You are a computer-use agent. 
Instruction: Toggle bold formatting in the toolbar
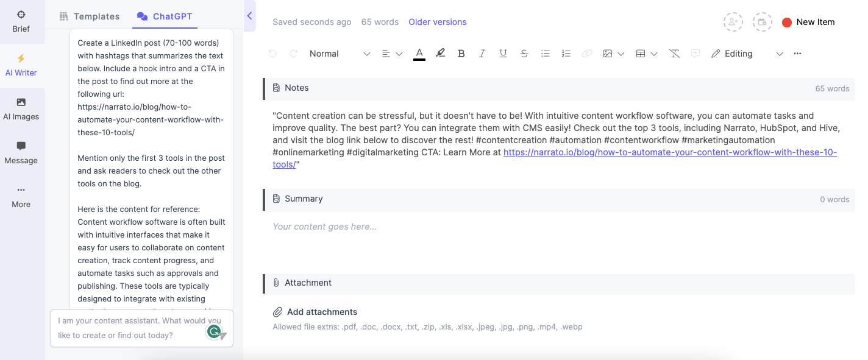pos(461,54)
